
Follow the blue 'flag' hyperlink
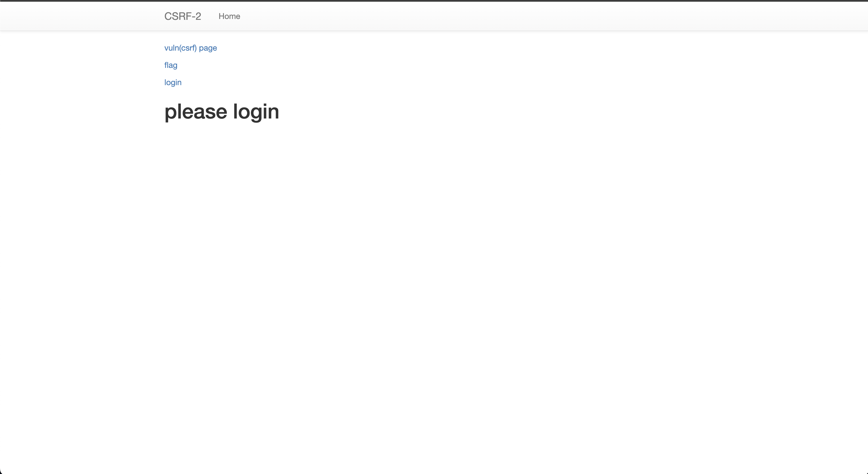[170, 65]
